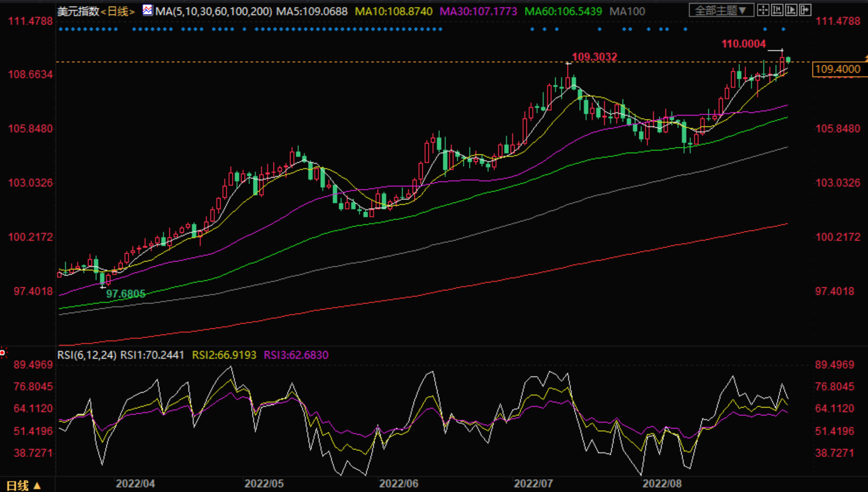Select the RSI(6,12,24) indicator label

coord(86,355)
